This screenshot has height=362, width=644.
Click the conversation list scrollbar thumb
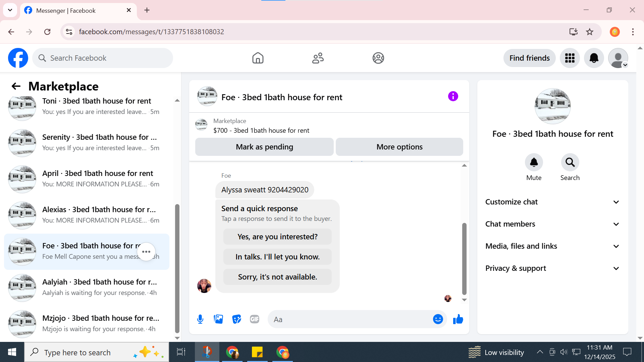click(x=177, y=268)
